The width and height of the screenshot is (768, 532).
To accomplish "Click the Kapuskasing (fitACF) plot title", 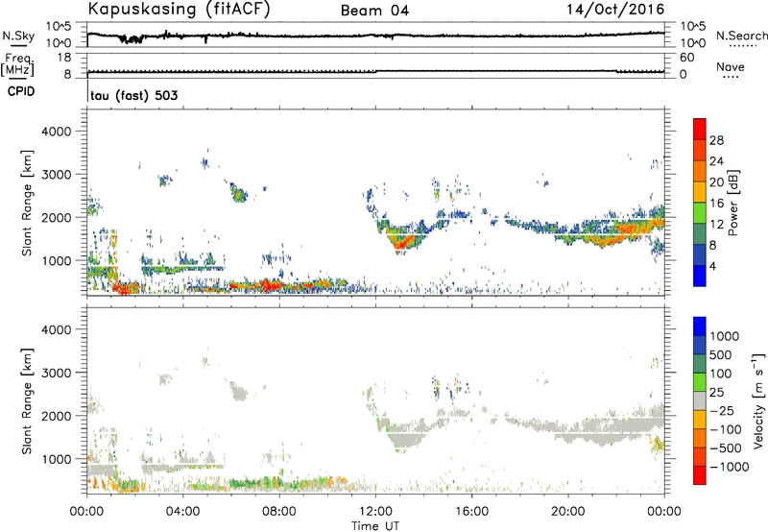I will pos(179,9).
